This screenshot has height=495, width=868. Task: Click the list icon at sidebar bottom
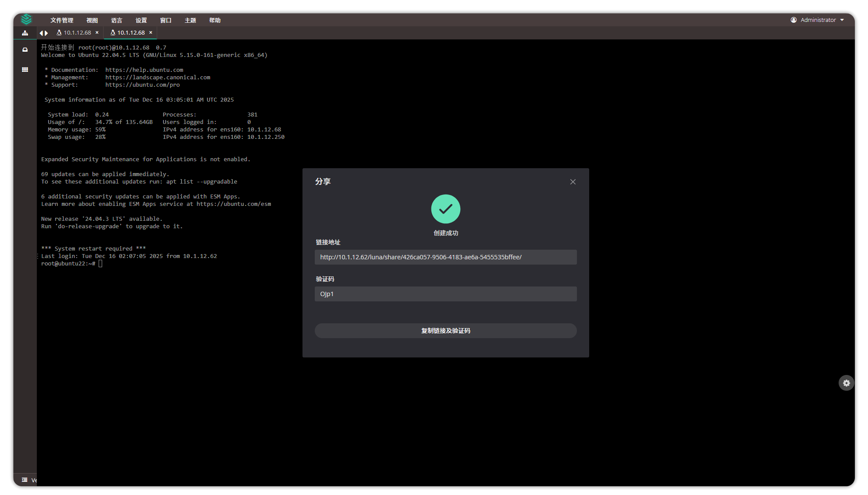point(25,480)
